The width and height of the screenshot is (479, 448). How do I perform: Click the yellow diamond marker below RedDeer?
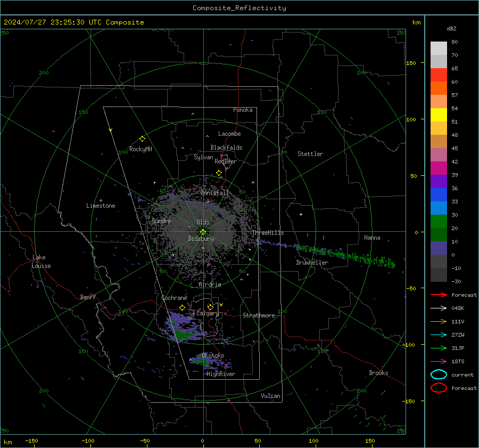[219, 173]
